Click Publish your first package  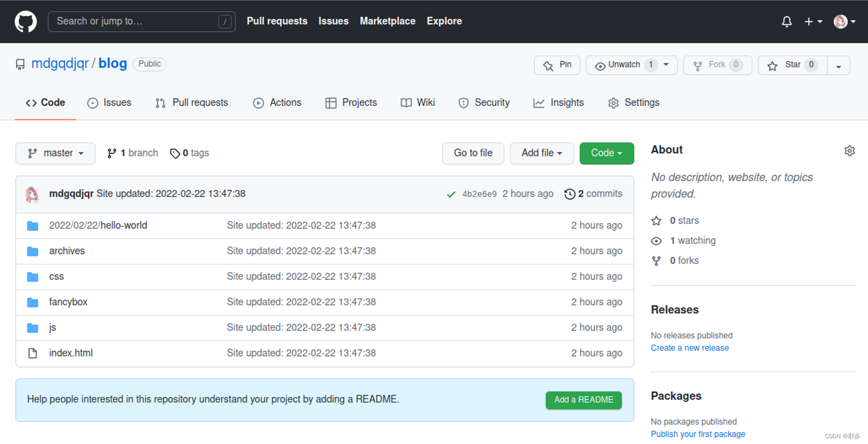tap(698, 435)
